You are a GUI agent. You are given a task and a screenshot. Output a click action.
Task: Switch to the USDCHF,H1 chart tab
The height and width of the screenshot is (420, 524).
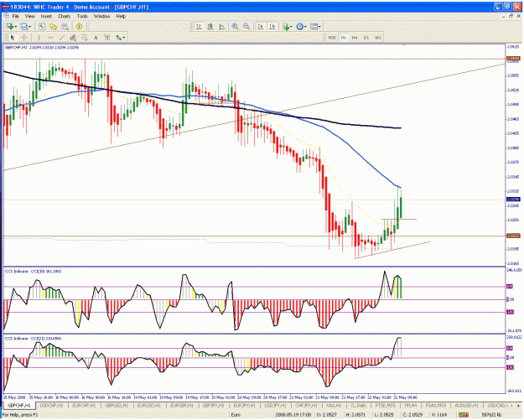(51, 406)
